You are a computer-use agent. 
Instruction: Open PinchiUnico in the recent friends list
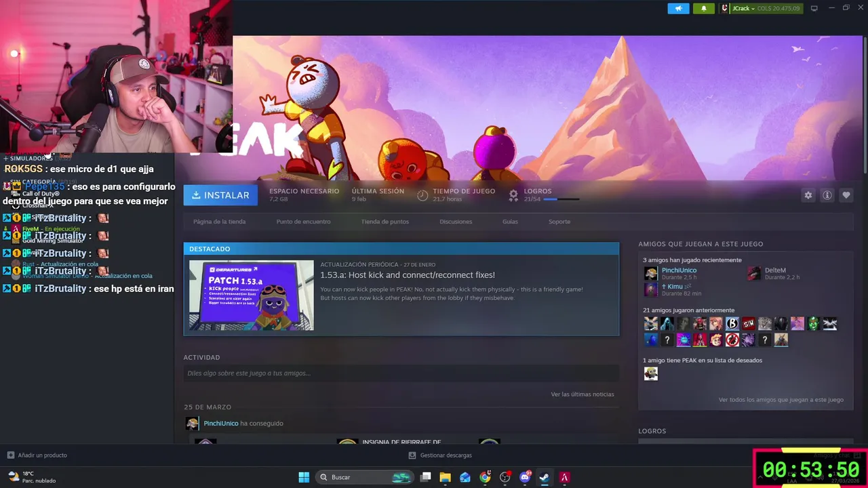click(679, 270)
